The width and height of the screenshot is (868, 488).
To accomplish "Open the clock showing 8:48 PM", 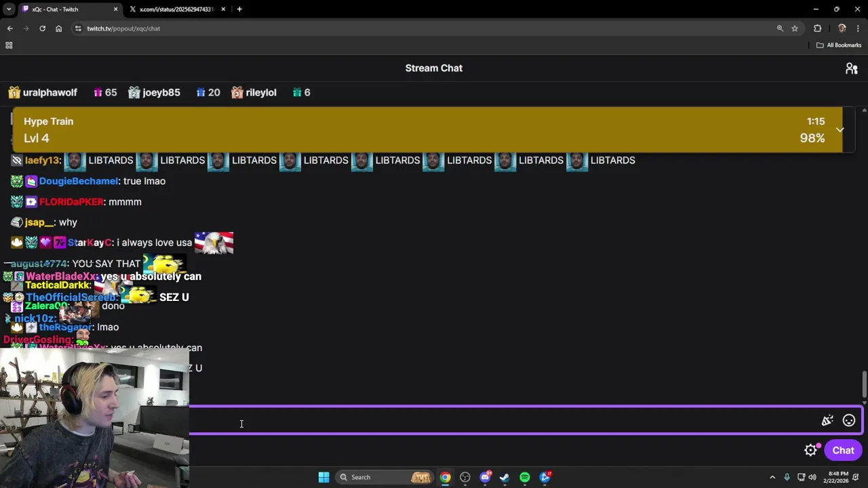I will (835, 477).
